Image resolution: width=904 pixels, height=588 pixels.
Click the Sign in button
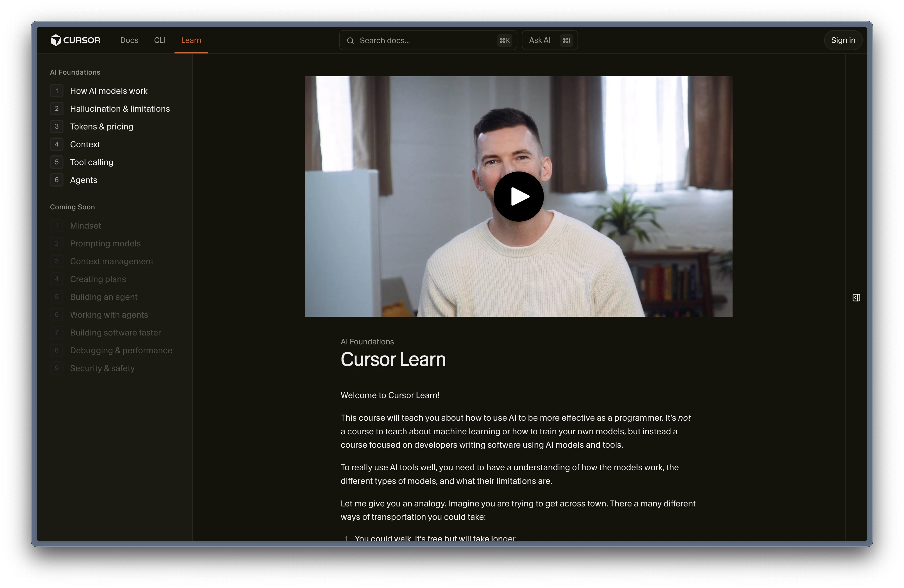pos(843,40)
